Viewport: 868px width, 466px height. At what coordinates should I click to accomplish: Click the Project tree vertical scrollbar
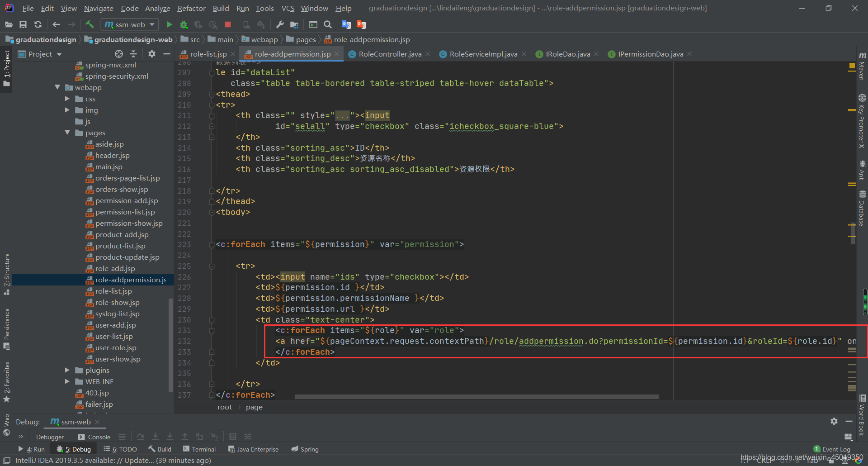coord(171,345)
